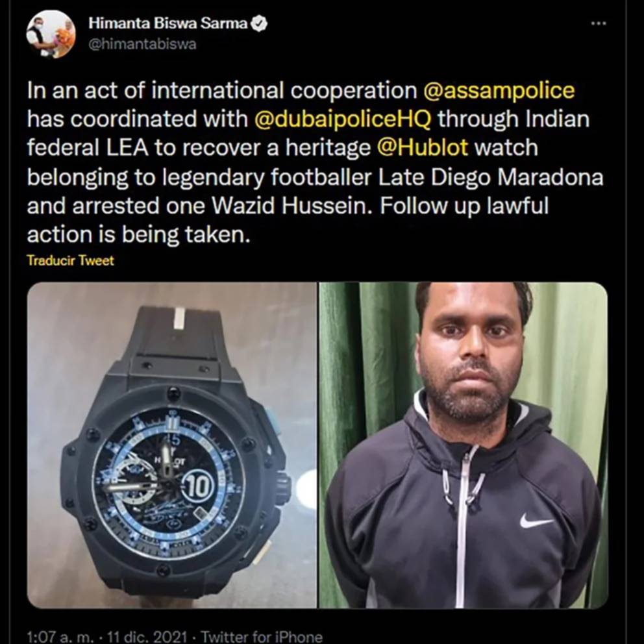Viewport: 644px width, 644px height.
Task: Open the three-dot more options menu
Action: (599, 24)
